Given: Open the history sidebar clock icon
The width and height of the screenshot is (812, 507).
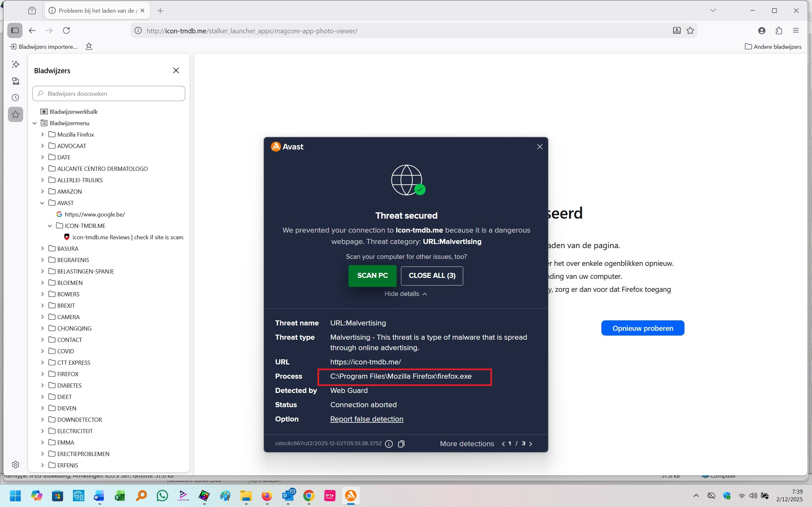Looking at the screenshot, I should point(16,98).
